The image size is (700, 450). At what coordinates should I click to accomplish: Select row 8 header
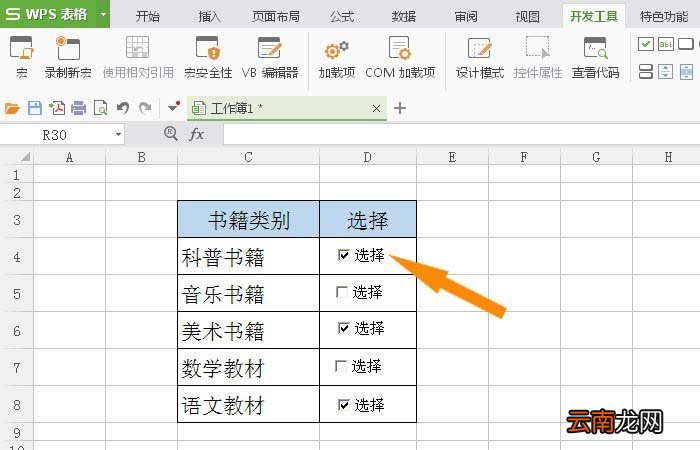(17, 404)
